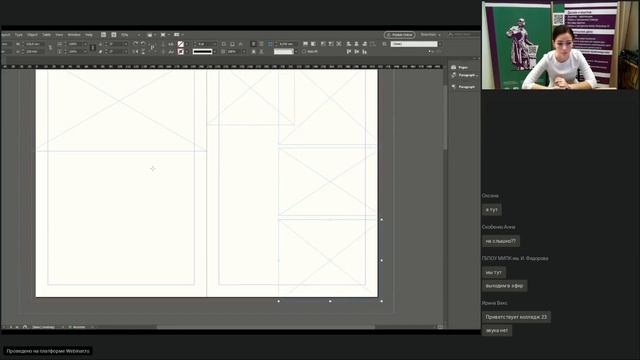Image resolution: width=640 pixels, height=360 pixels.
Task: Open the Table menu
Action: (x=47, y=35)
